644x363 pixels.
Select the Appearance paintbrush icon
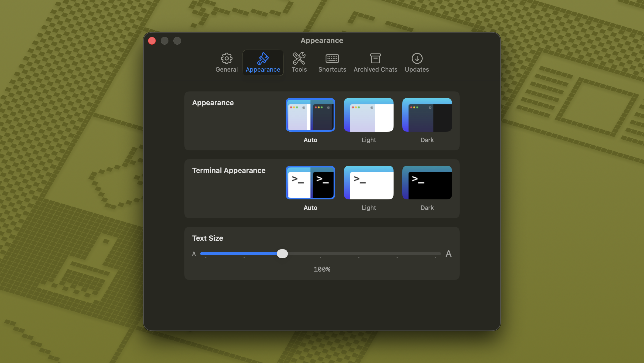[x=263, y=58]
